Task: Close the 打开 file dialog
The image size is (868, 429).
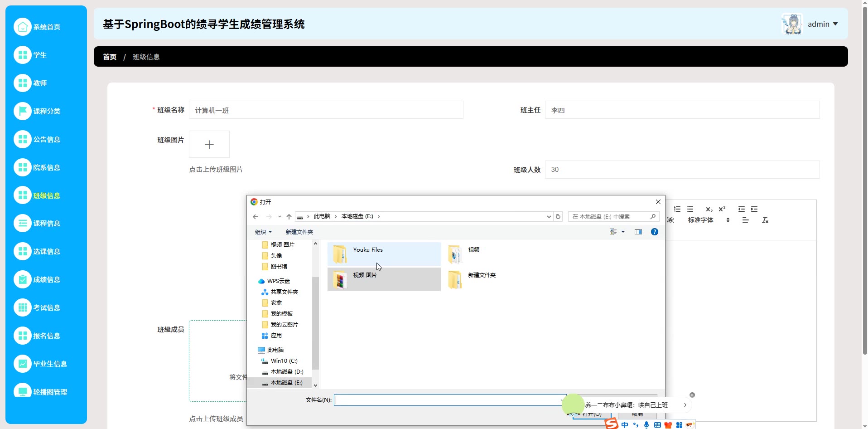Action: (658, 202)
